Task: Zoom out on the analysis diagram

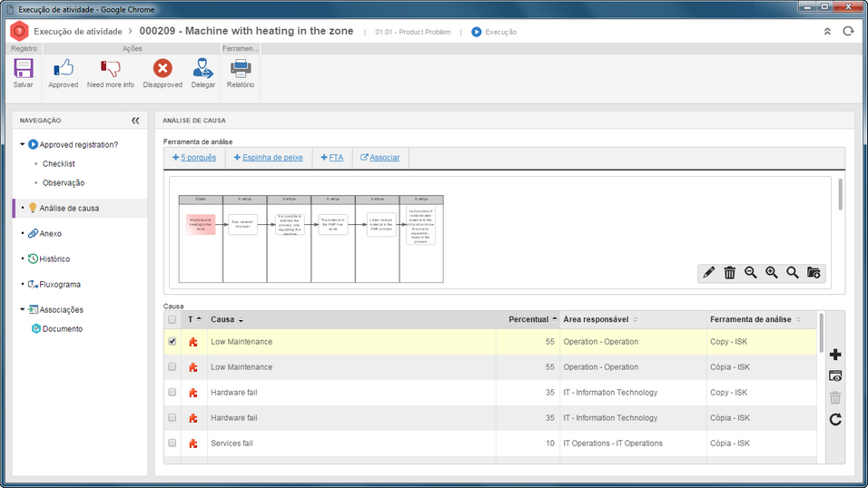Action: click(751, 273)
